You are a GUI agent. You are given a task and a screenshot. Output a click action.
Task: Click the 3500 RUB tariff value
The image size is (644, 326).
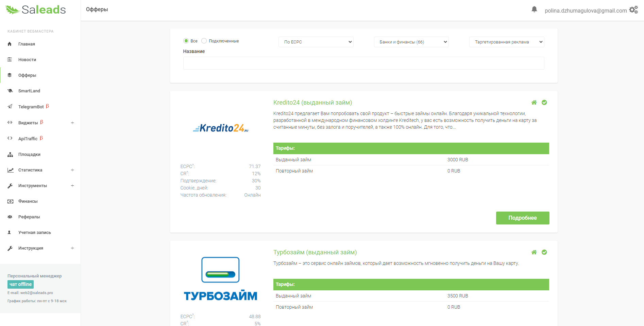point(458,296)
